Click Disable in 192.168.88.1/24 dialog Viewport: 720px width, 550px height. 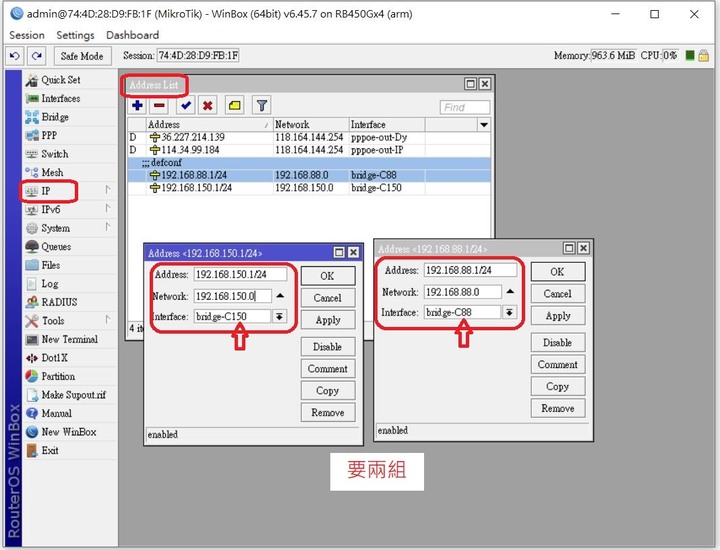point(557,342)
